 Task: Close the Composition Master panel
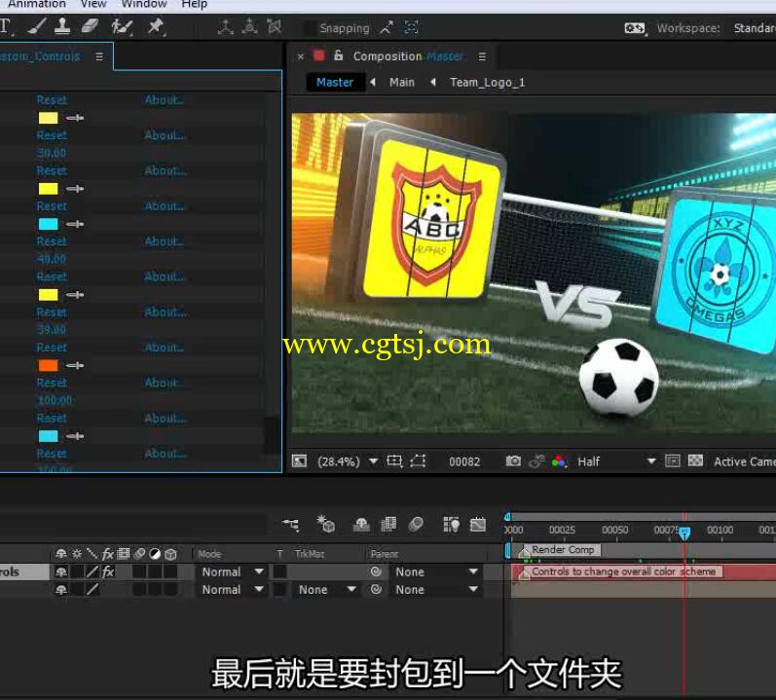pos(301,56)
